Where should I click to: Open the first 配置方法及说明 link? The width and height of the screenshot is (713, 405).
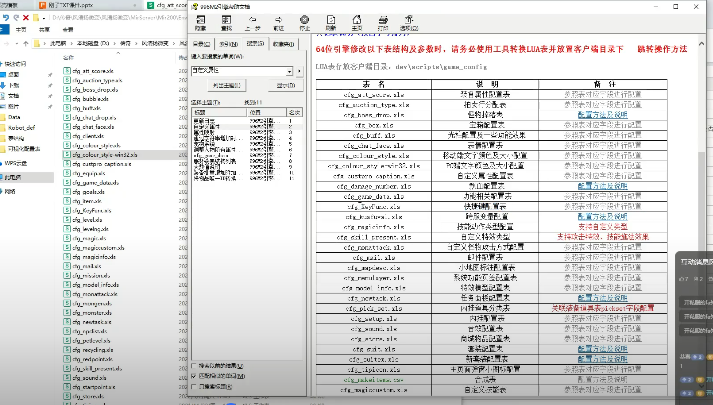click(603, 115)
